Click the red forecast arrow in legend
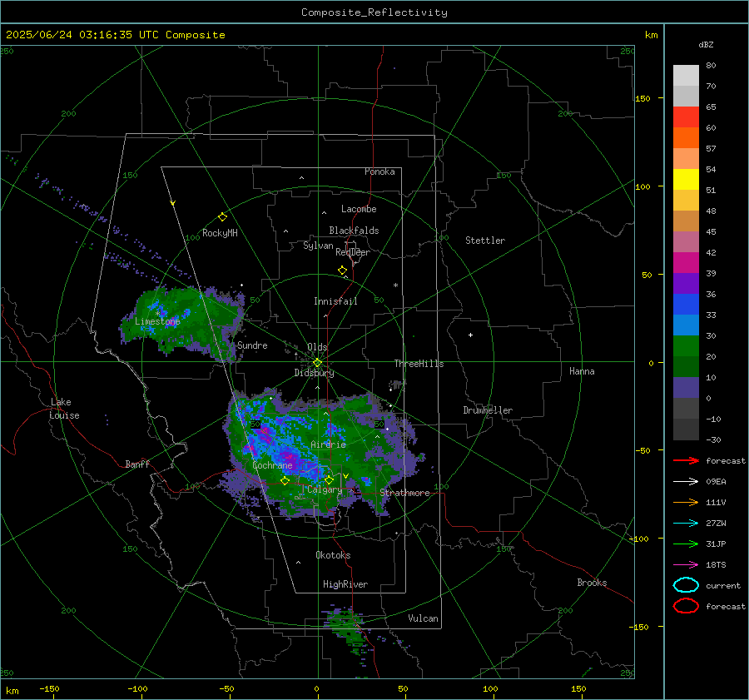This screenshot has width=749, height=700. click(x=686, y=460)
